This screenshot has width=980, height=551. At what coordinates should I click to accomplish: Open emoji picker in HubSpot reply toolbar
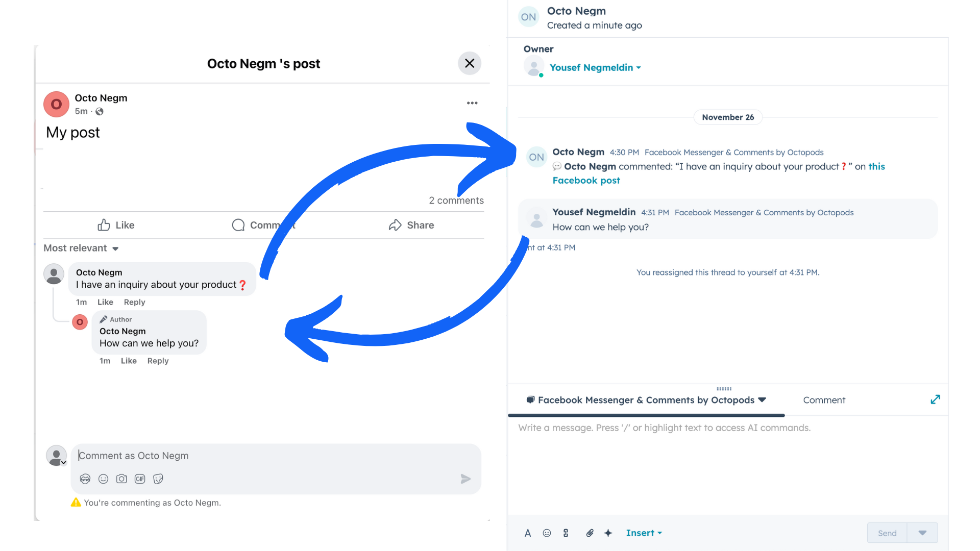pyautogui.click(x=547, y=533)
